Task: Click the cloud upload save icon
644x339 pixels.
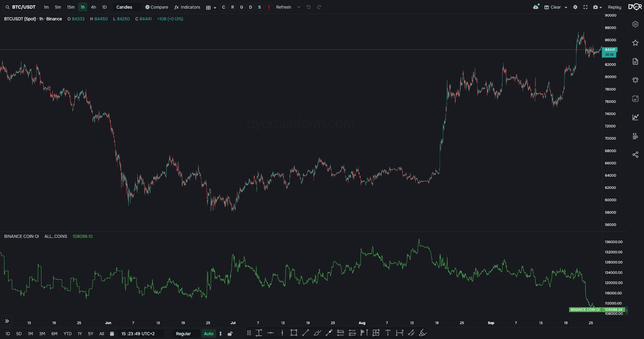Action: pos(536,7)
